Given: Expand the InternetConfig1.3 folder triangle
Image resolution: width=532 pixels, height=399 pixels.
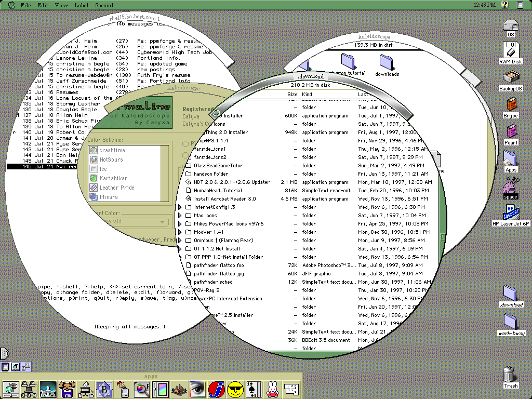Looking at the screenshot, I should point(180,207).
